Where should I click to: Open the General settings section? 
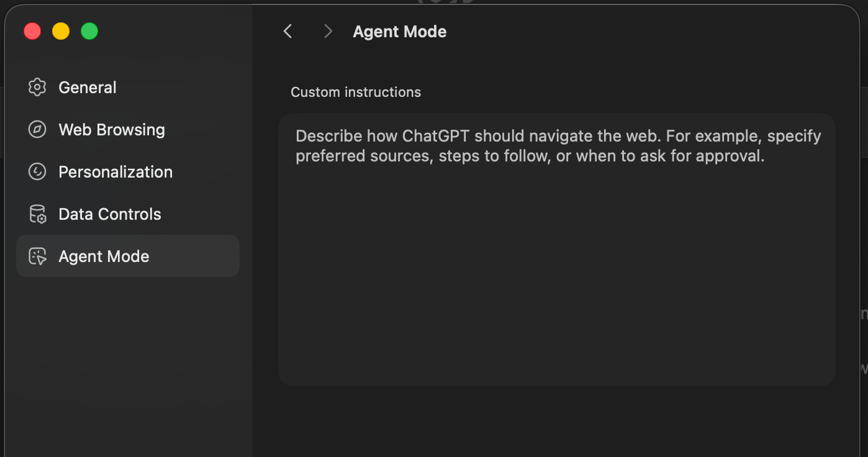tap(128, 88)
